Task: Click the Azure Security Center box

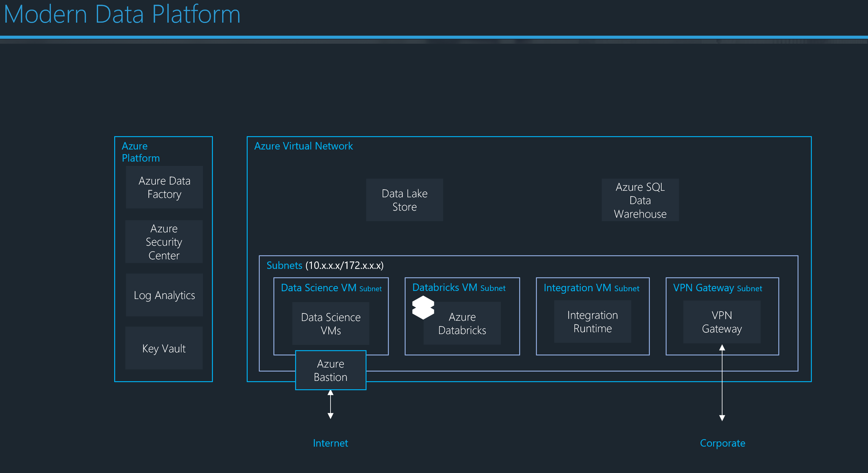Action: pyautogui.click(x=164, y=242)
